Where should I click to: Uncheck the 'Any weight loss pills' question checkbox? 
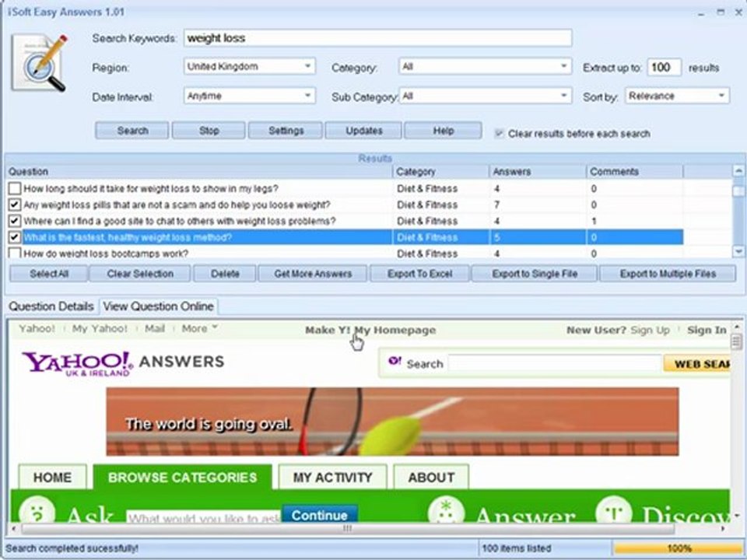coord(15,205)
